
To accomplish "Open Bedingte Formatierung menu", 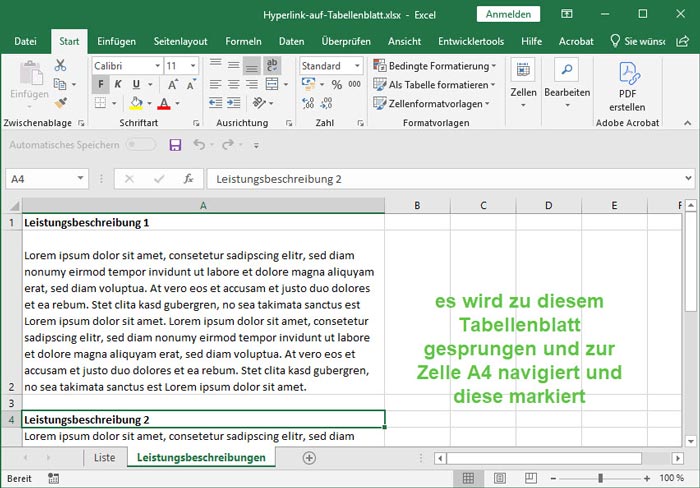I will tap(435, 66).
